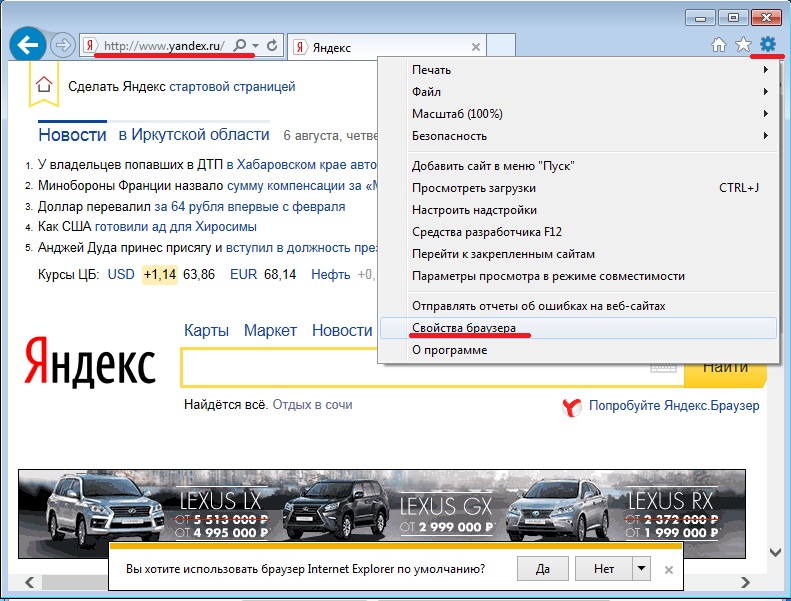791x601 pixels.
Task: Click the Tools gear icon
Action: (x=768, y=44)
